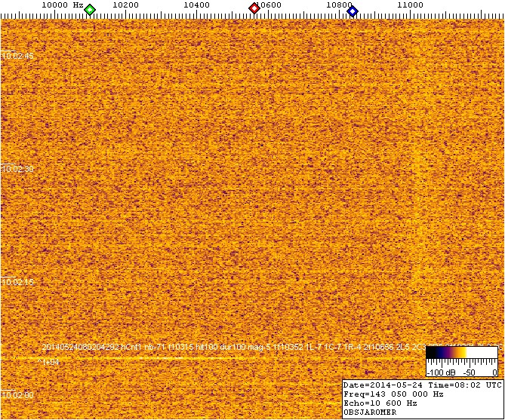This screenshot has width=505, height=420.
Task: Select the 10:02:45 time marker
Action: [x=18, y=56]
